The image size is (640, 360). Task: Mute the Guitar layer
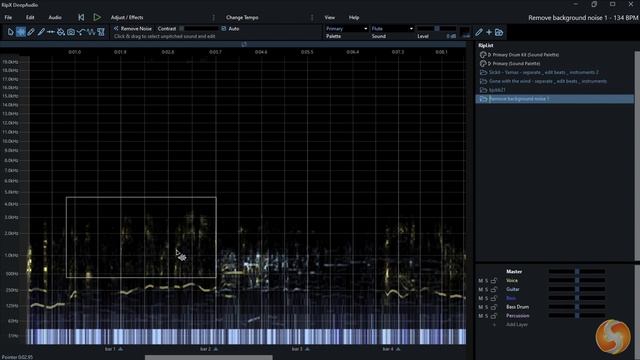click(x=480, y=289)
